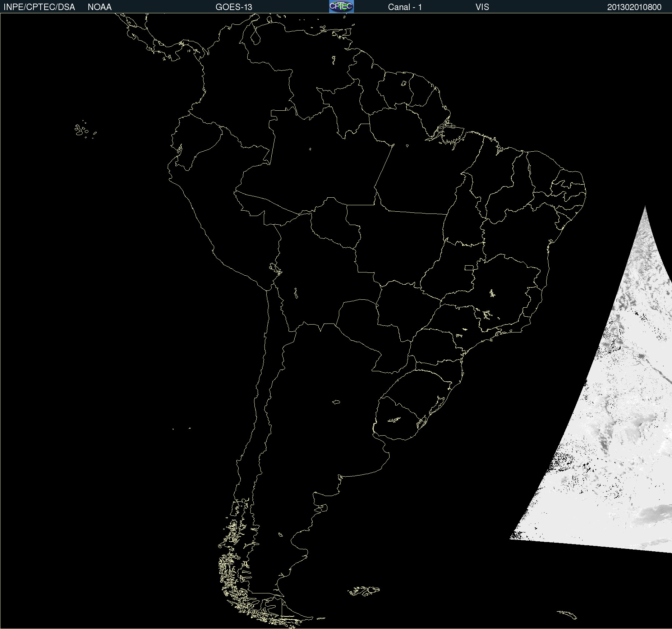Click the South Georgia island outline
This screenshot has width=672, height=629.
point(567,614)
